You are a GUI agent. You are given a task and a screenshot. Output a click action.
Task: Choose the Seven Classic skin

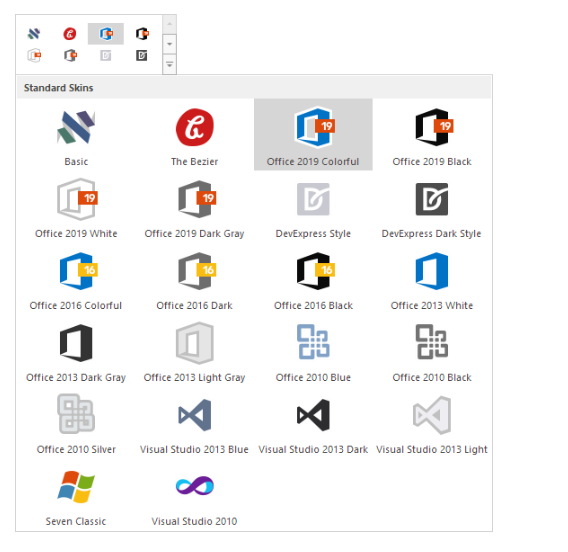point(76,495)
